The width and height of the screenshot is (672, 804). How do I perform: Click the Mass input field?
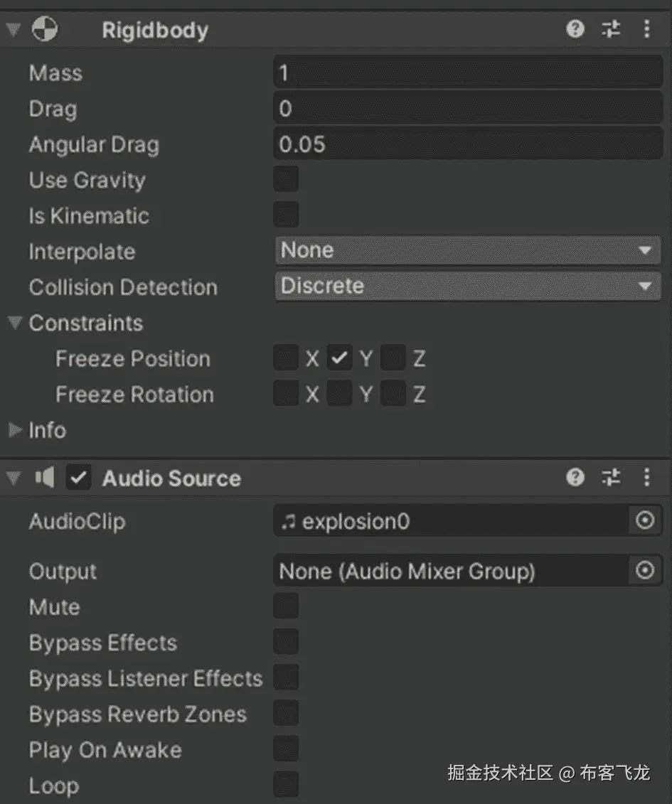[x=467, y=73]
